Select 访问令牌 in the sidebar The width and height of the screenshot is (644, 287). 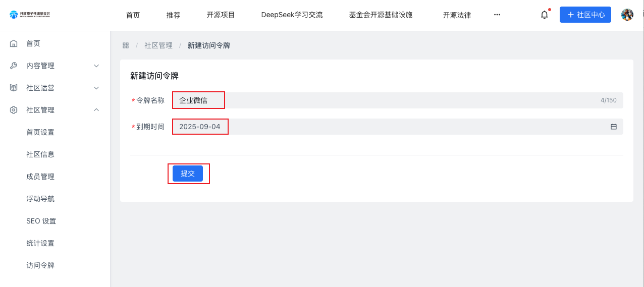click(x=40, y=265)
